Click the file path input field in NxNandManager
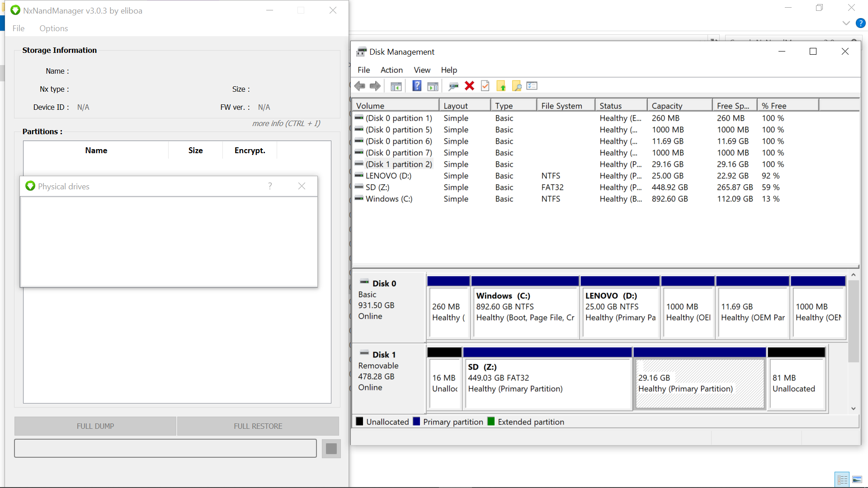868x488 pixels. [165, 448]
